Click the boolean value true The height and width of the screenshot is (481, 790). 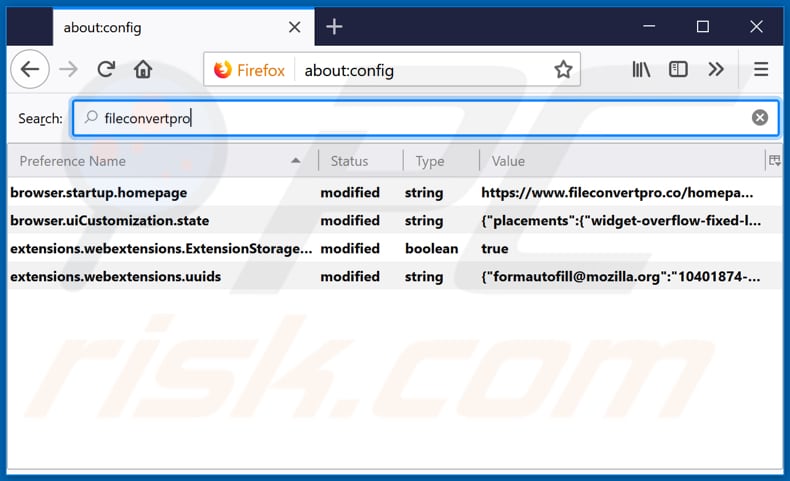point(494,249)
